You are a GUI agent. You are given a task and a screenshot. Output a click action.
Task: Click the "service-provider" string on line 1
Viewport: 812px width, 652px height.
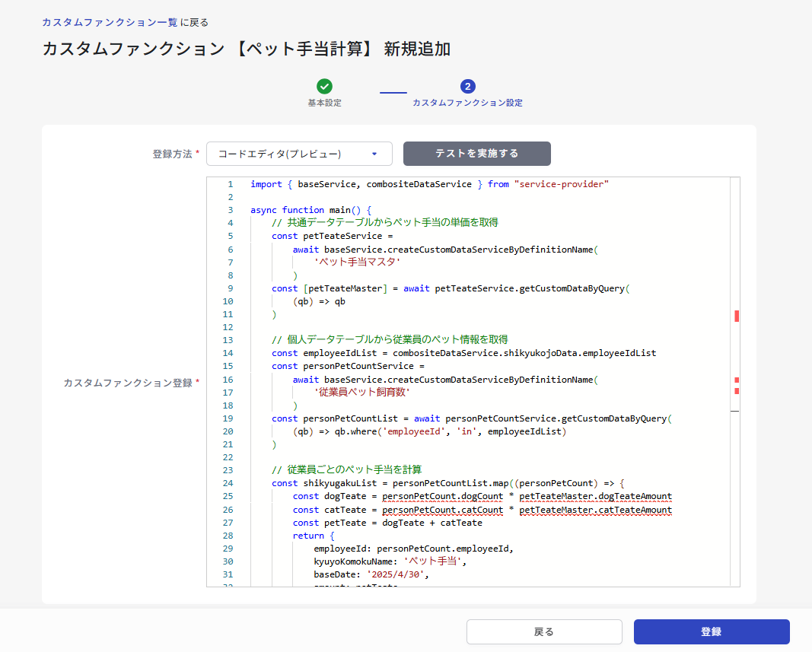coord(562,184)
